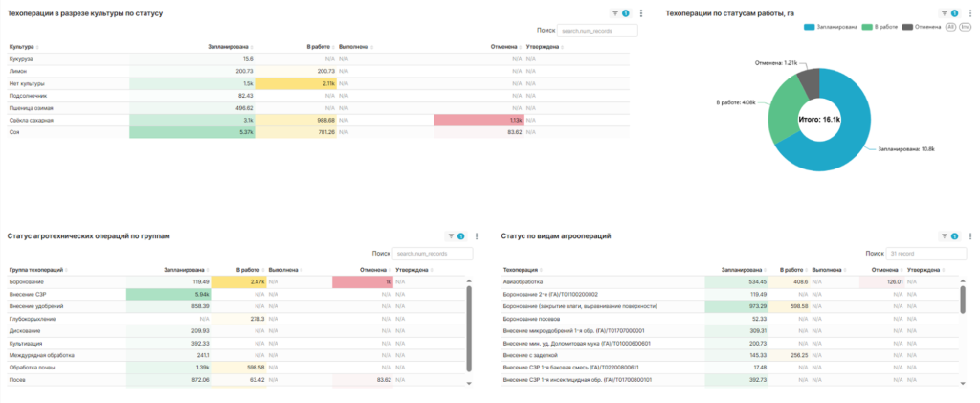The width and height of the screenshot is (980, 403).
Task: Toggle 'Запланирована' legend series in donut chart
Action: 834,27
